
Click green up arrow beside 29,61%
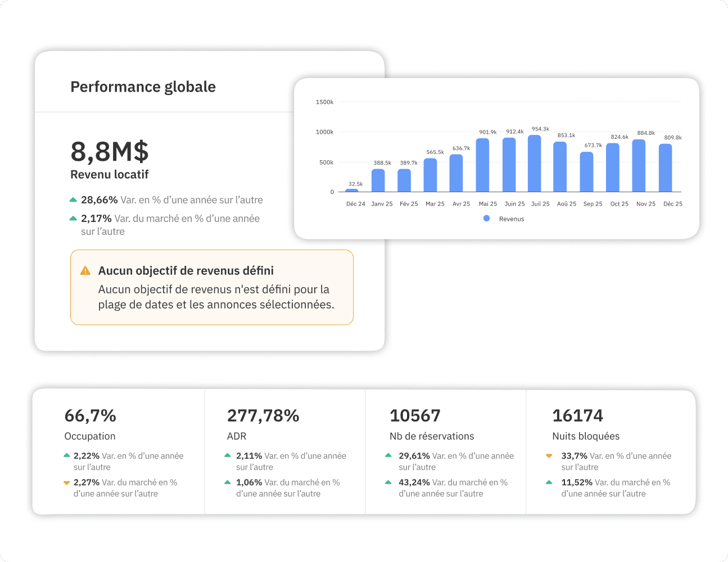click(388, 456)
